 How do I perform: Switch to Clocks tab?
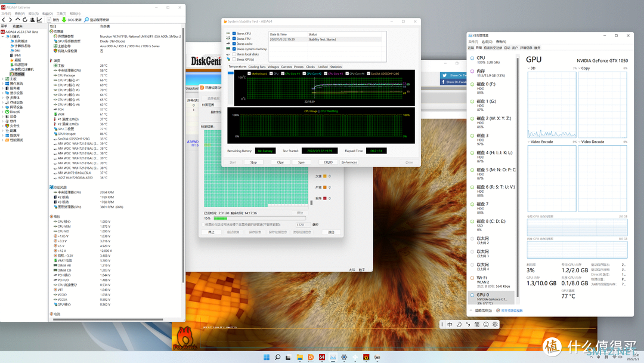point(311,67)
